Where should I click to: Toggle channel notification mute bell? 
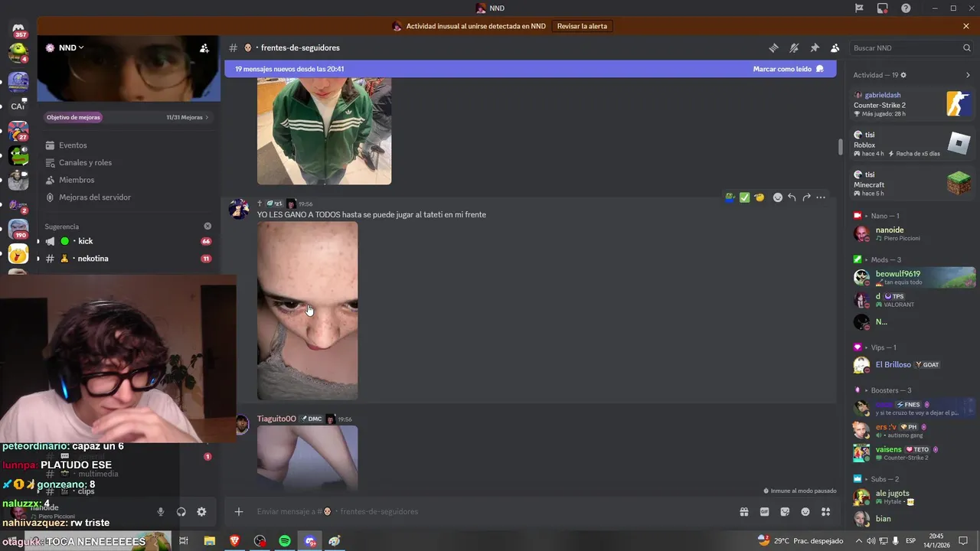tap(794, 47)
